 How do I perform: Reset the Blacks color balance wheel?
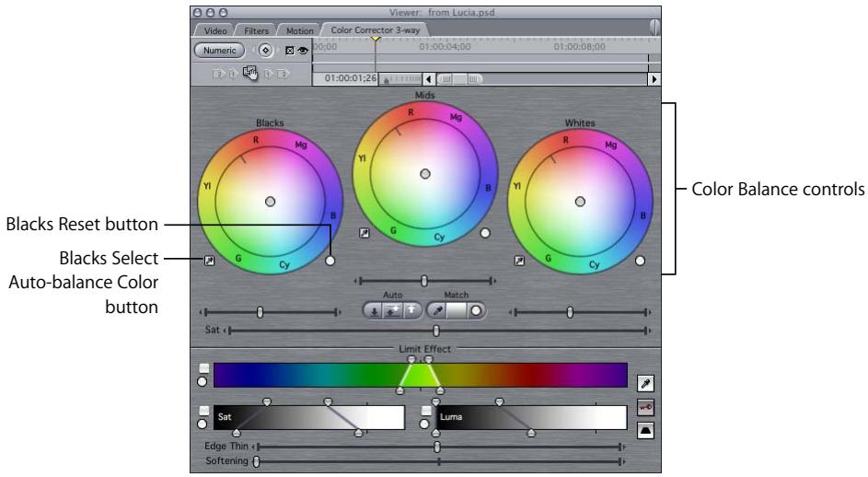coord(330,261)
